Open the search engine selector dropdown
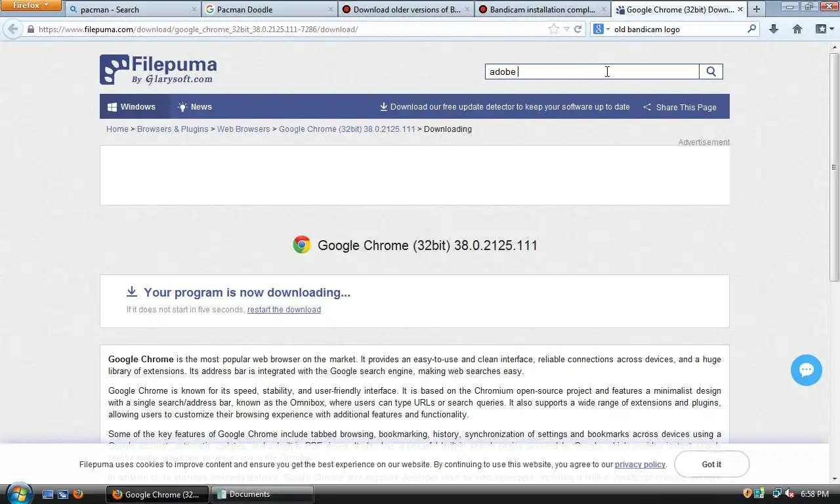The width and height of the screenshot is (840, 504). pyautogui.click(x=602, y=29)
